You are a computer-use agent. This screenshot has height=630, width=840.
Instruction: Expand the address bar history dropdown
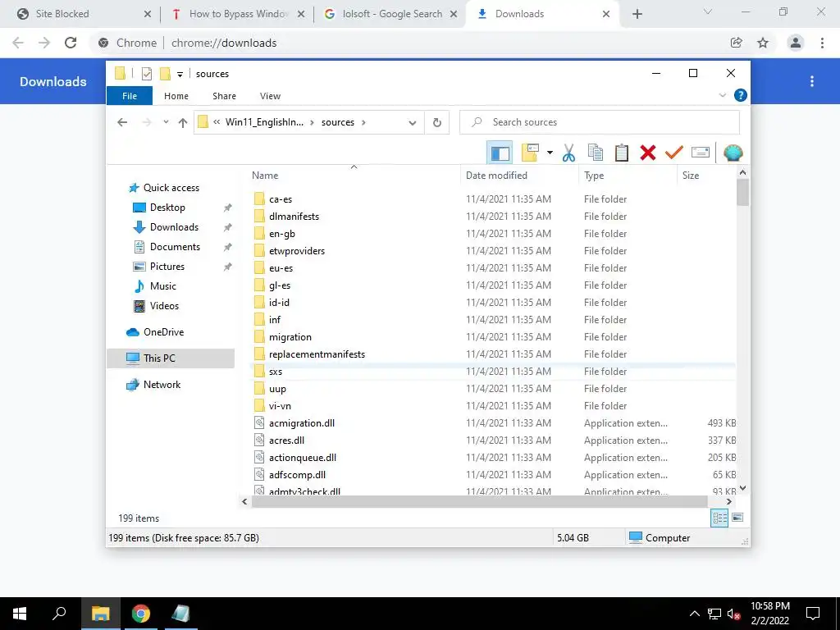[412, 123]
